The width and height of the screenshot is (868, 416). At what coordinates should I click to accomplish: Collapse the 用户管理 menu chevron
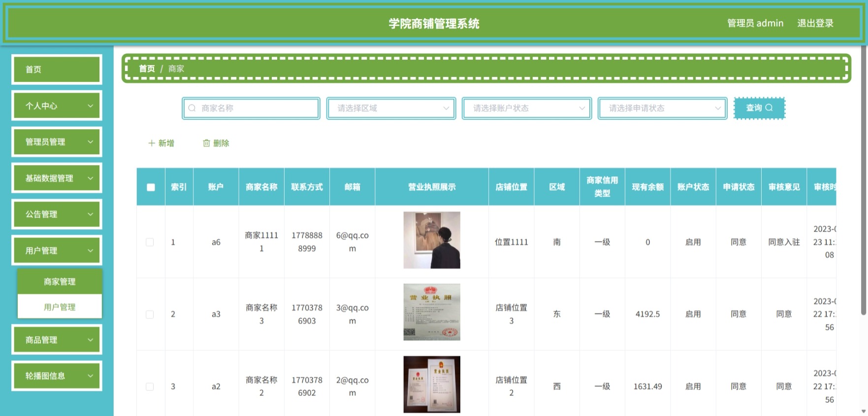pyautogui.click(x=91, y=250)
